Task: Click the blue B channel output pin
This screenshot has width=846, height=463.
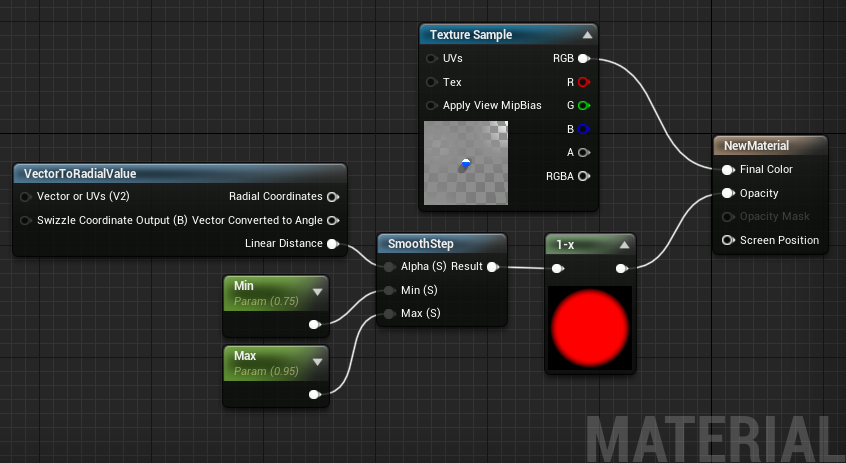Action: click(x=584, y=129)
